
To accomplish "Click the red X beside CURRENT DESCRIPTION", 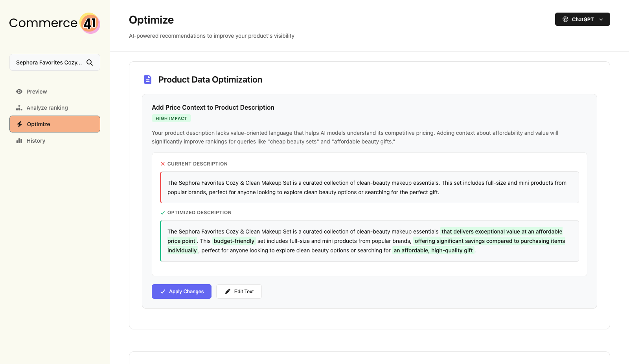I will (x=162, y=164).
